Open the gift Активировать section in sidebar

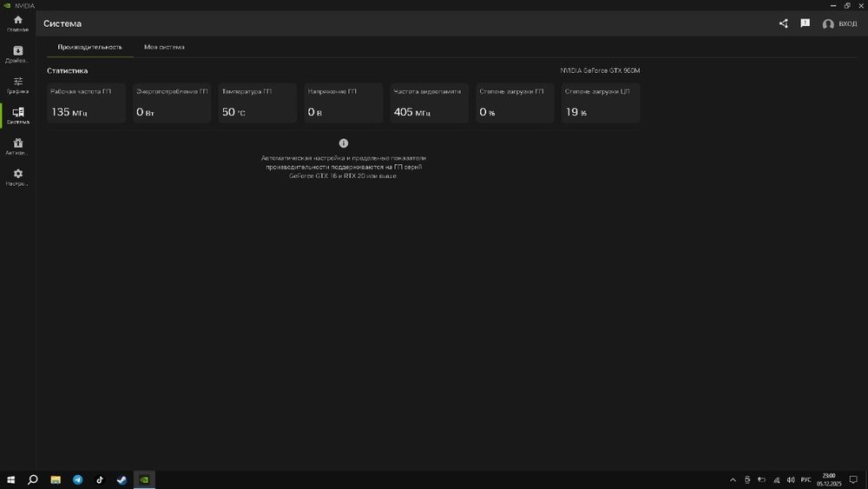pos(17,147)
